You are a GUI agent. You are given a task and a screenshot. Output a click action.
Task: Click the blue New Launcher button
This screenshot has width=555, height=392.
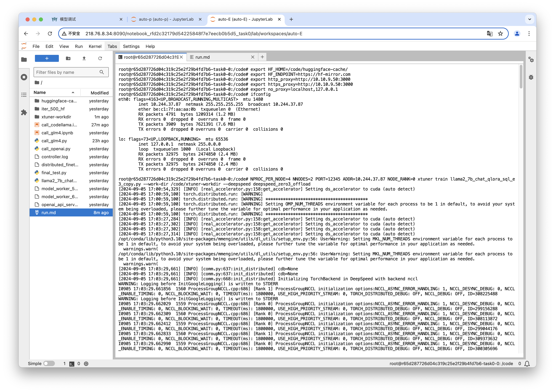point(47,58)
